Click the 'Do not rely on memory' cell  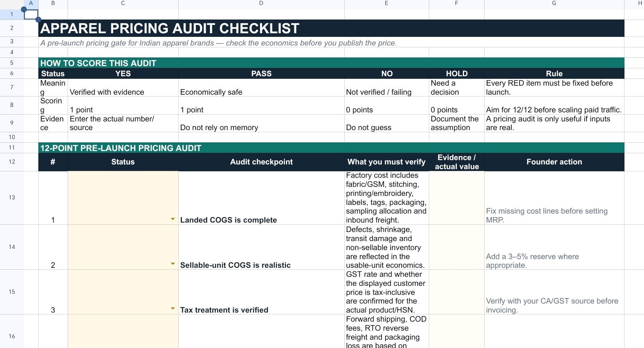pos(261,123)
